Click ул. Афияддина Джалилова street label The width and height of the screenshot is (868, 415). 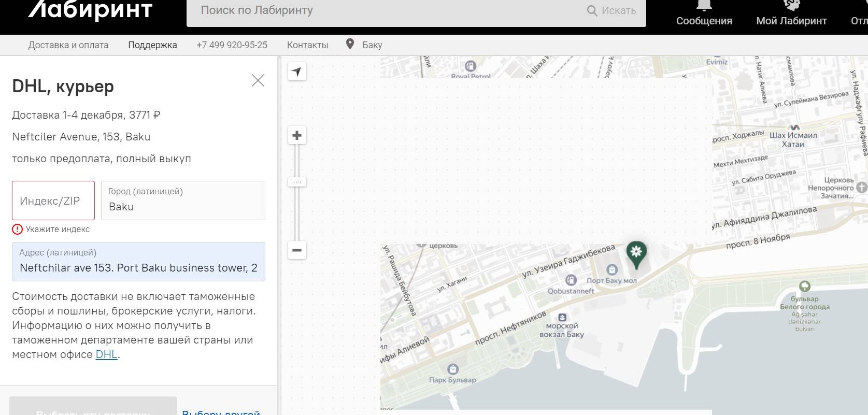tap(764, 218)
